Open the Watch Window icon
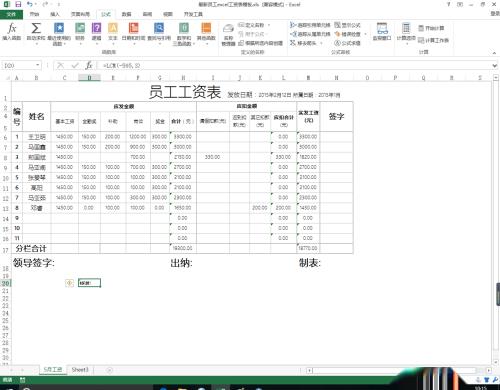The height and width of the screenshot is (390, 500). [x=382, y=32]
